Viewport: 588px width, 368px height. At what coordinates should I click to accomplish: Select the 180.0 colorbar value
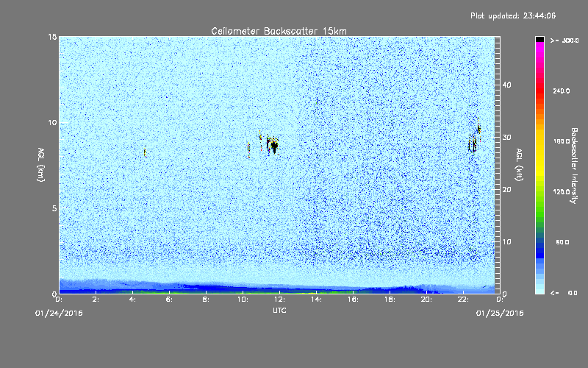[562, 141]
